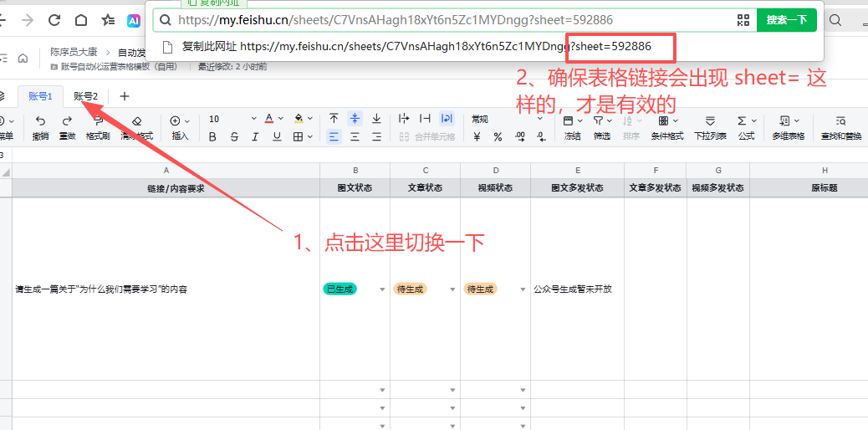Open font color dropdown arrow
Viewport: 868px width, 430px height.
coord(279,119)
